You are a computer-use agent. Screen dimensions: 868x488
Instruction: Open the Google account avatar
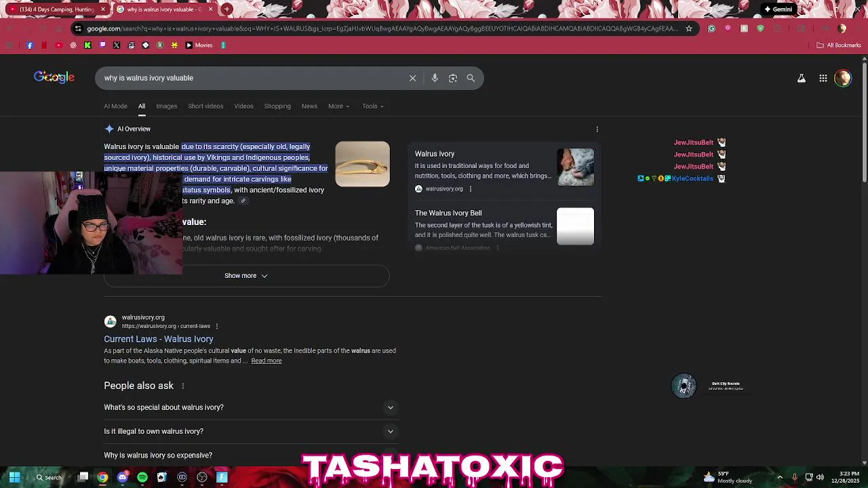pyautogui.click(x=843, y=78)
